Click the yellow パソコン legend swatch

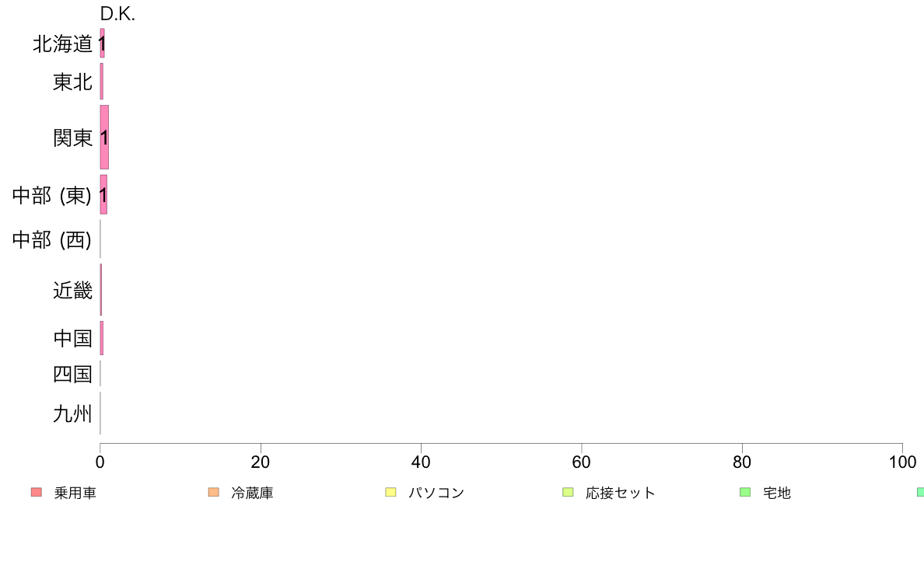point(390,492)
